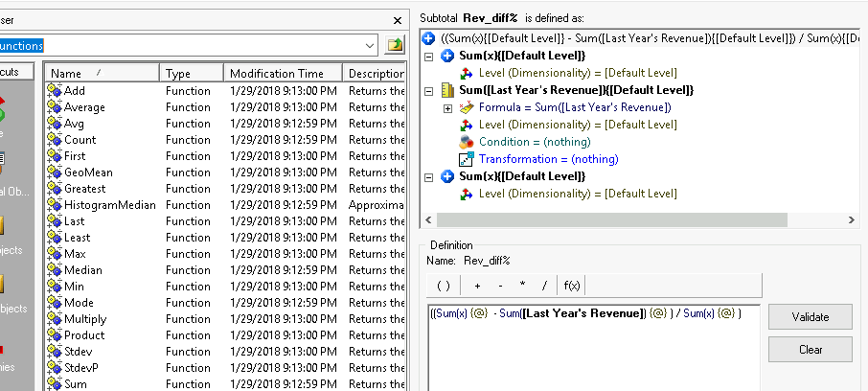Click the horizontal scrollbar right arrow
This screenshot has height=391, width=868.
click(x=852, y=219)
